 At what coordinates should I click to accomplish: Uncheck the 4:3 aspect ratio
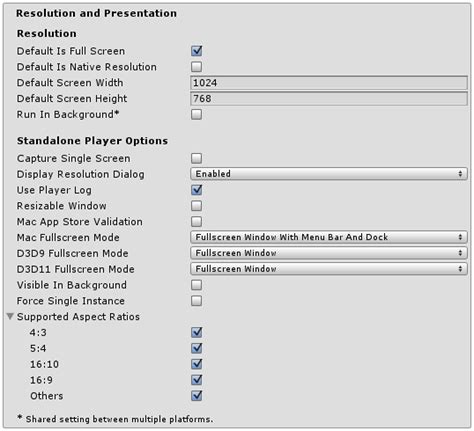pyautogui.click(x=196, y=332)
